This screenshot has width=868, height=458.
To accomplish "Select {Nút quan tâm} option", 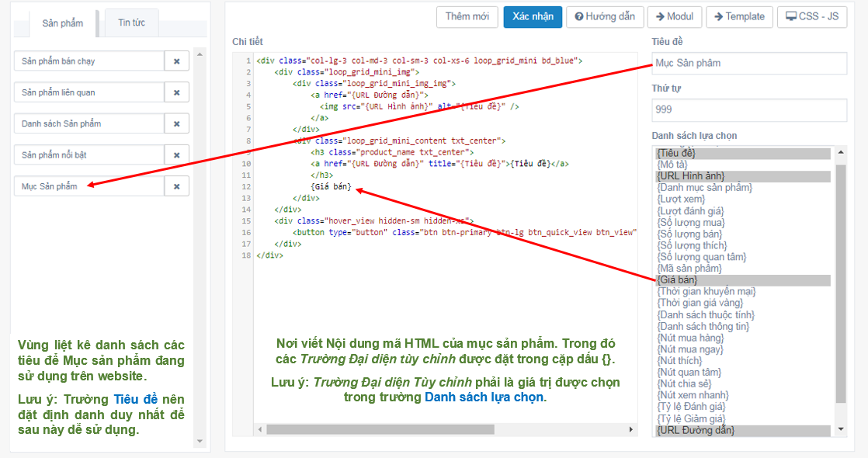I will tap(743, 373).
